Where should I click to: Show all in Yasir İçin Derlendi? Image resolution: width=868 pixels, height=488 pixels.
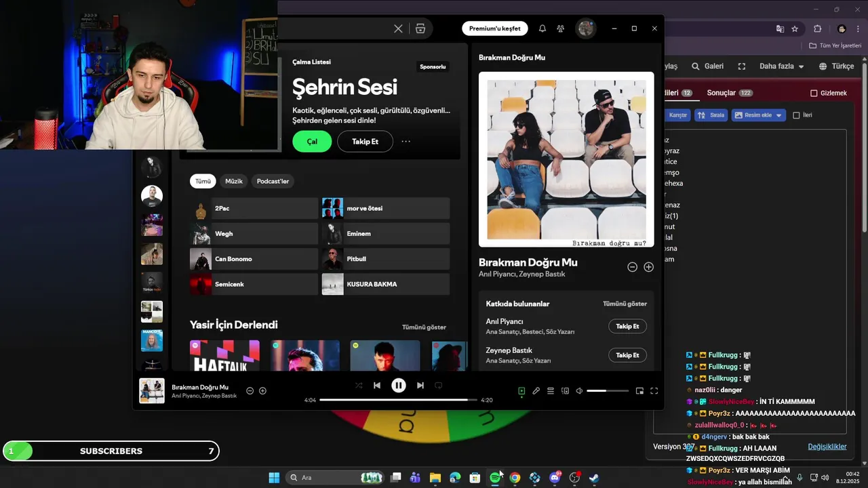(x=424, y=327)
